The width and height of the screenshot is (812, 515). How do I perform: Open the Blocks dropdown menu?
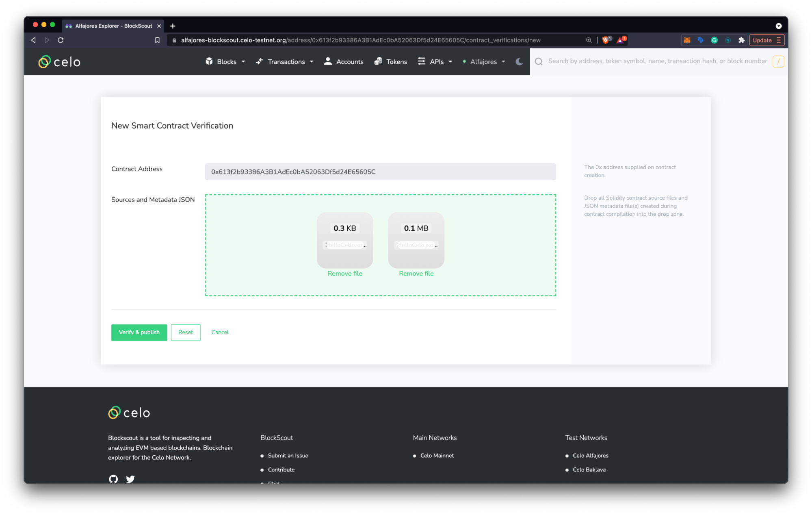[x=225, y=61]
